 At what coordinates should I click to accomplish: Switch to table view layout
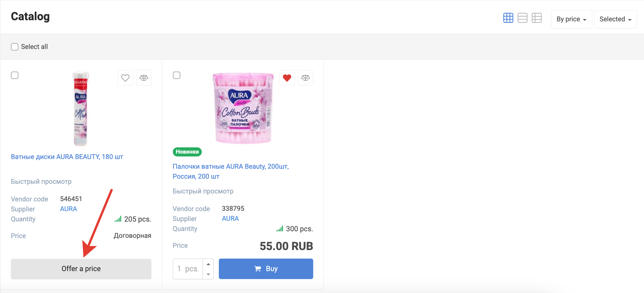tap(537, 18)
